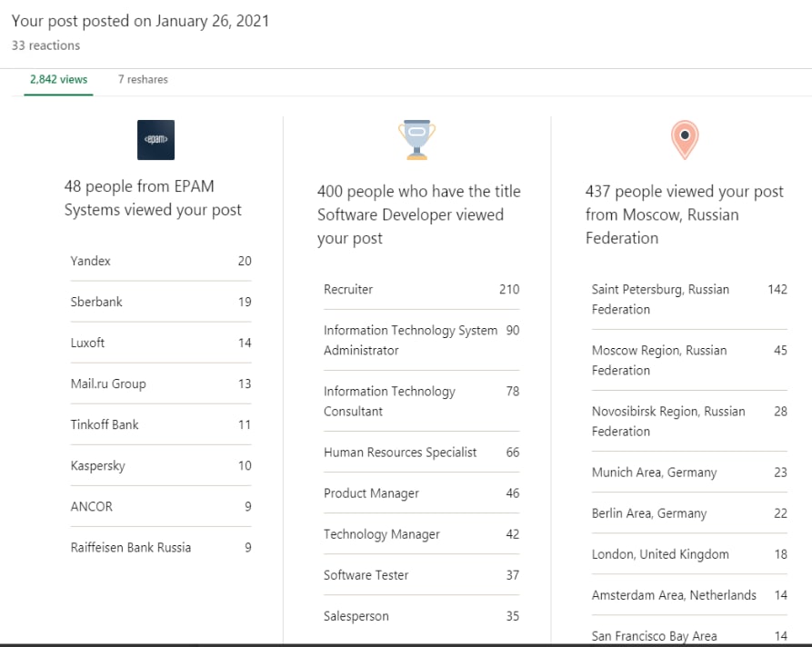Click 'Your post posted on January 26, 2021'
The height and width of the screenshot is (647, 812).
[140, 21]
